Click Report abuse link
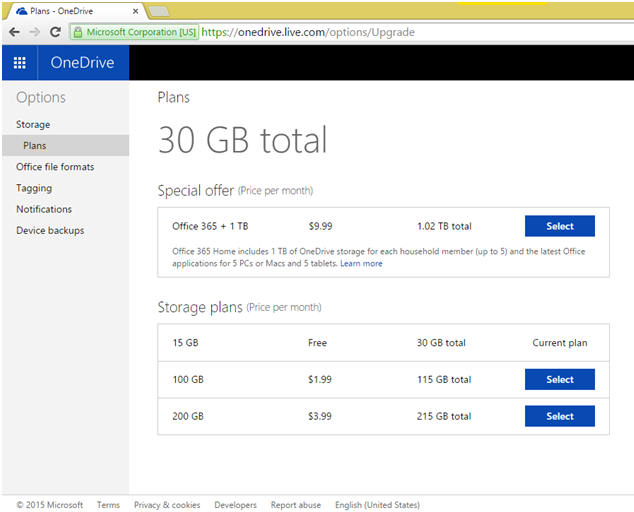This screenshot has height=512, width=634. pos(296,505)
